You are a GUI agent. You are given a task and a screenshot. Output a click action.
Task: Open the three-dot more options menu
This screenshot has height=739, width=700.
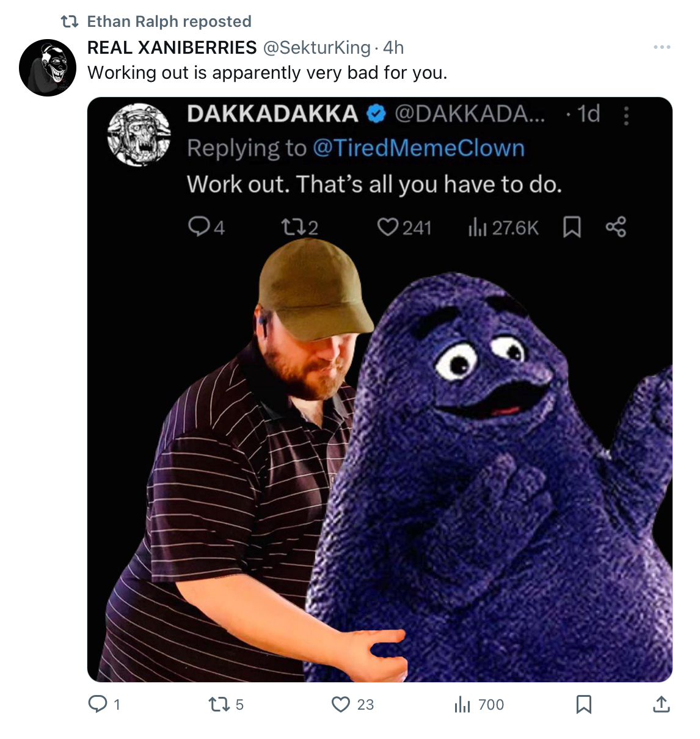pos(662,47)
